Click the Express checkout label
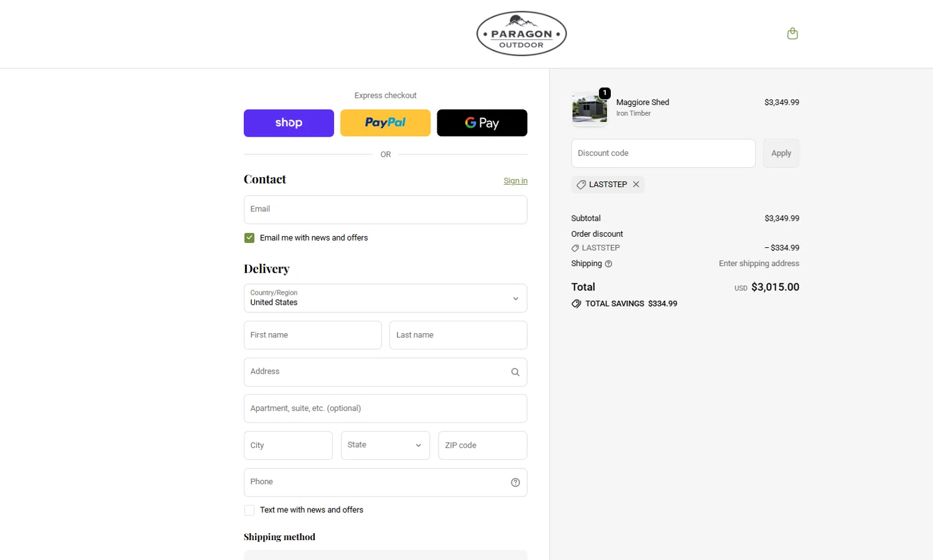This screenshot has width=933, height=560. point(385,96)
